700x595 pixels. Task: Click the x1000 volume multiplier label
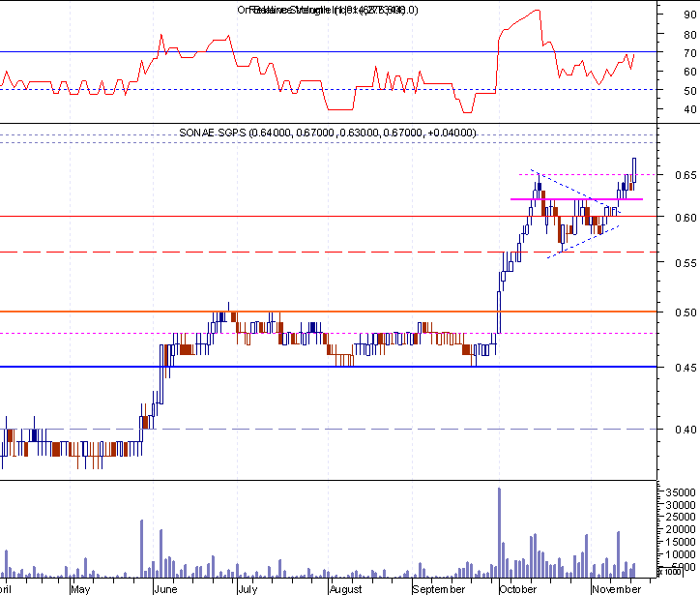pyautogui.click(x=670, y=572)
